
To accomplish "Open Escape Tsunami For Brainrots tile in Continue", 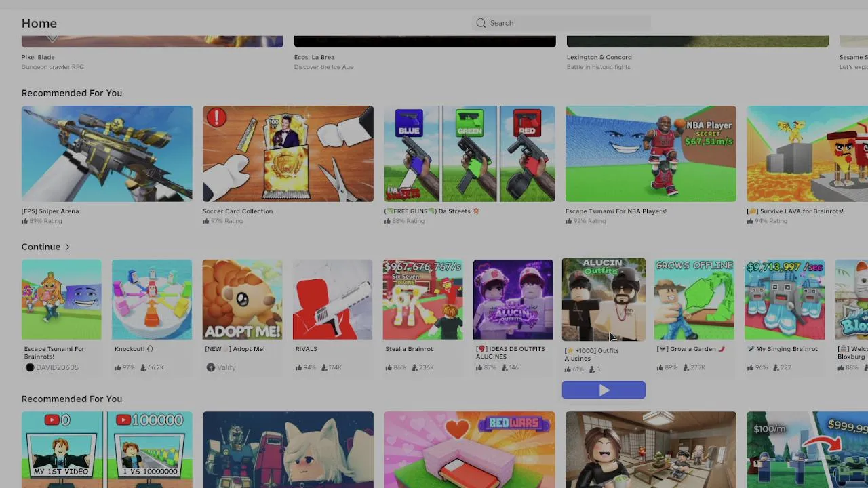I will click(x=61, y=300).
